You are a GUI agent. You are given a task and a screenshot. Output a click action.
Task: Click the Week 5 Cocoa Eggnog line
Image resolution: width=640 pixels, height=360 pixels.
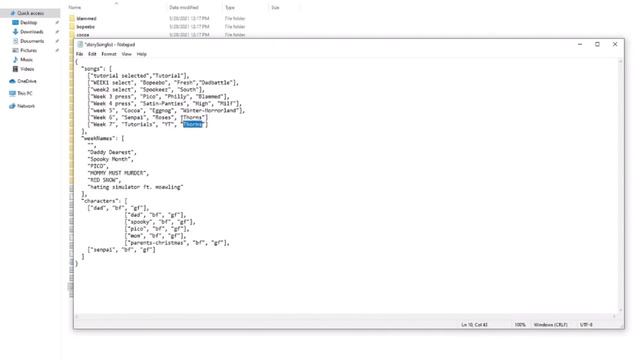[x=167, y=111]
